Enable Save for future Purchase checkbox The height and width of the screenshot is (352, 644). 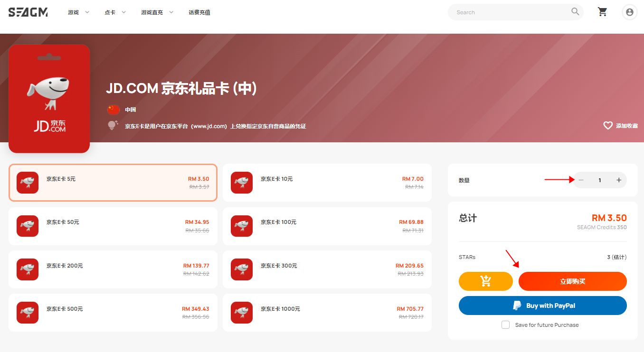(506, 325)
